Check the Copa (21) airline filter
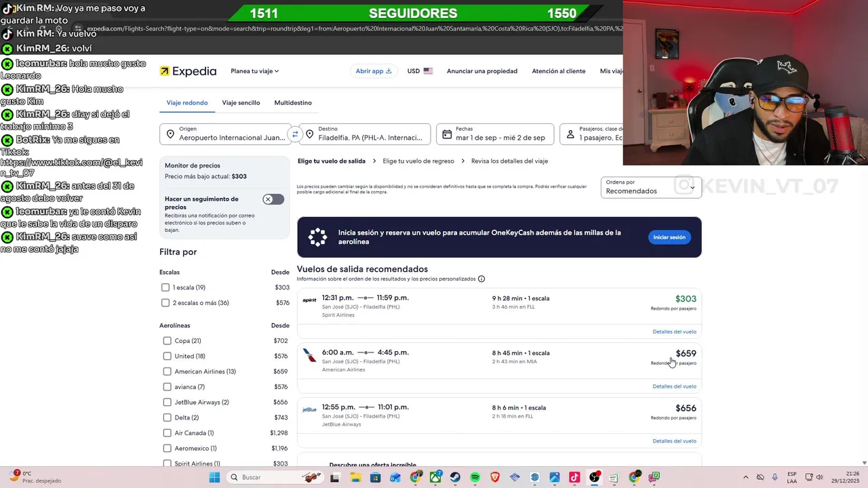 coord(167,341)
